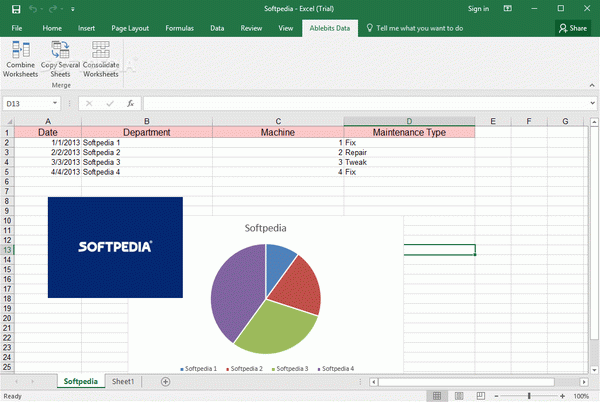Image resolution: width=600 pixels, height=402 pixels.
Task: Click Tell me what you want field
Action: 415,28
